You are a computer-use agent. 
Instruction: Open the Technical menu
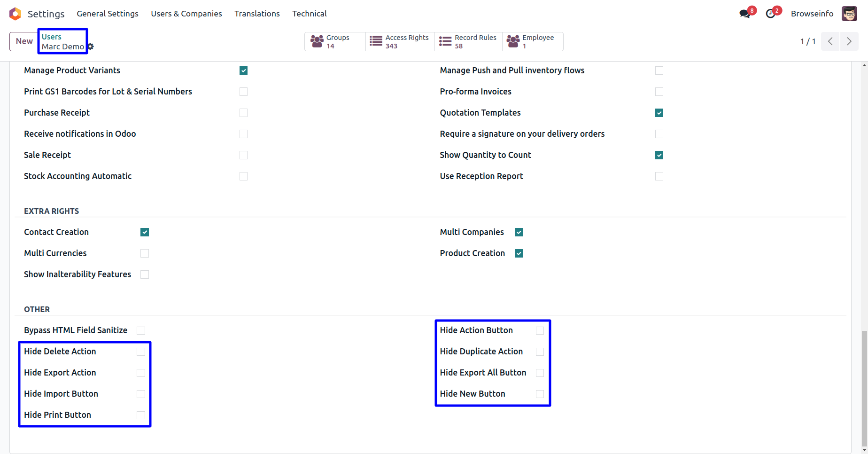pyautogui.click(x=310, y=14)
